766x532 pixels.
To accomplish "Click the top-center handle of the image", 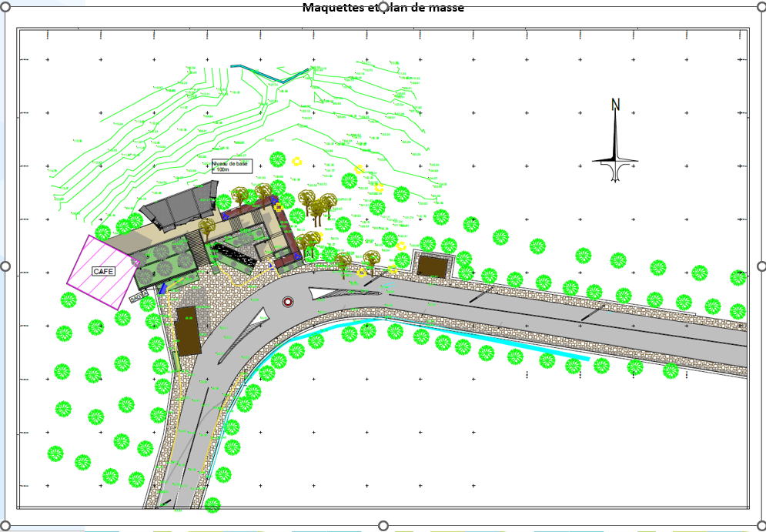I will (383, 6).
